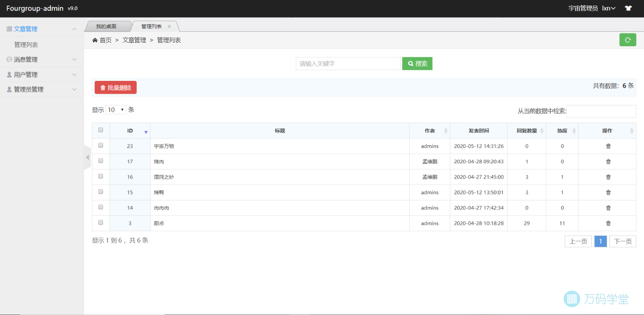The width and height of the screenshot is (644, 315).
Task: Click the reply count 29 cell
Action: coord(527,223)
